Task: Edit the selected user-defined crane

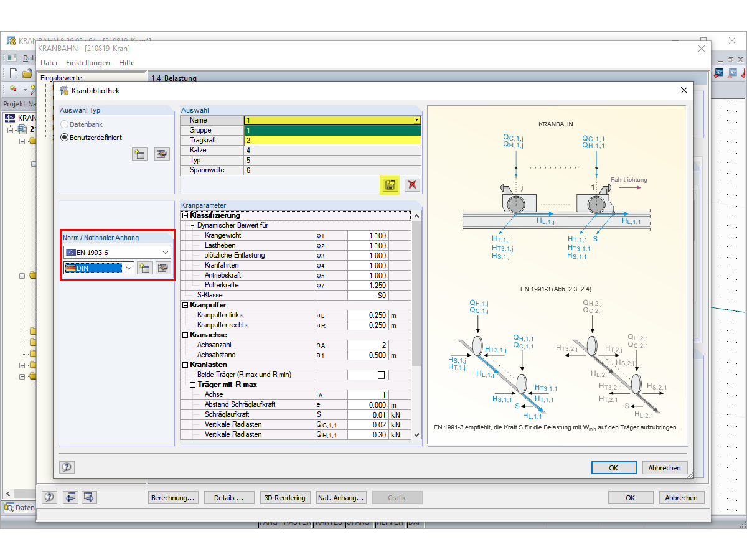Action: tap(162, 154)
